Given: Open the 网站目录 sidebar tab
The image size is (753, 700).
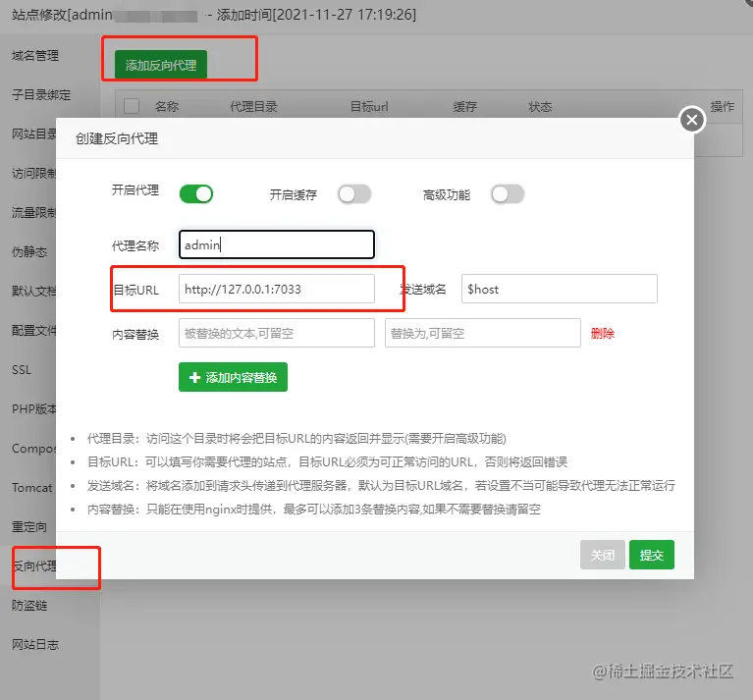Looking at the screenshot, I should [x=33, y=134].
